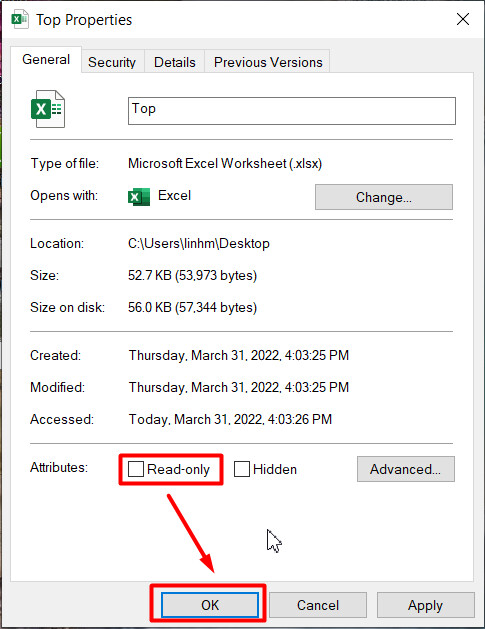Select the General tab

click(46, 59)
